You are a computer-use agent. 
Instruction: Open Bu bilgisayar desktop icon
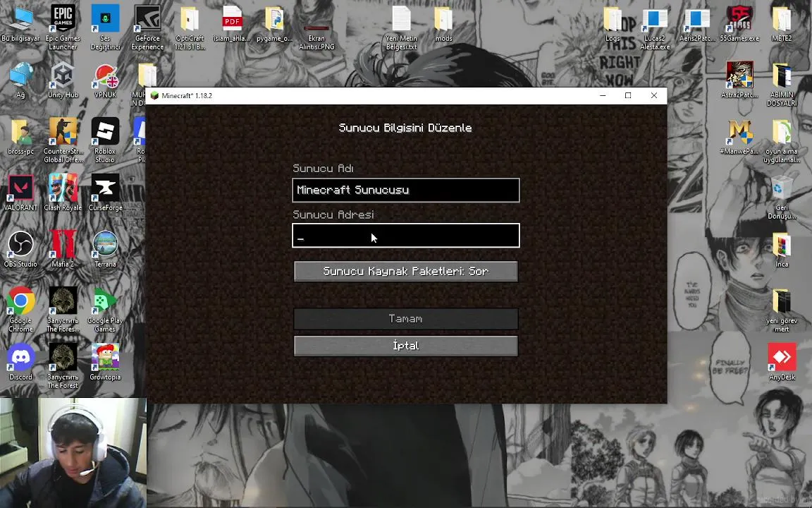[x=20, y=25]
